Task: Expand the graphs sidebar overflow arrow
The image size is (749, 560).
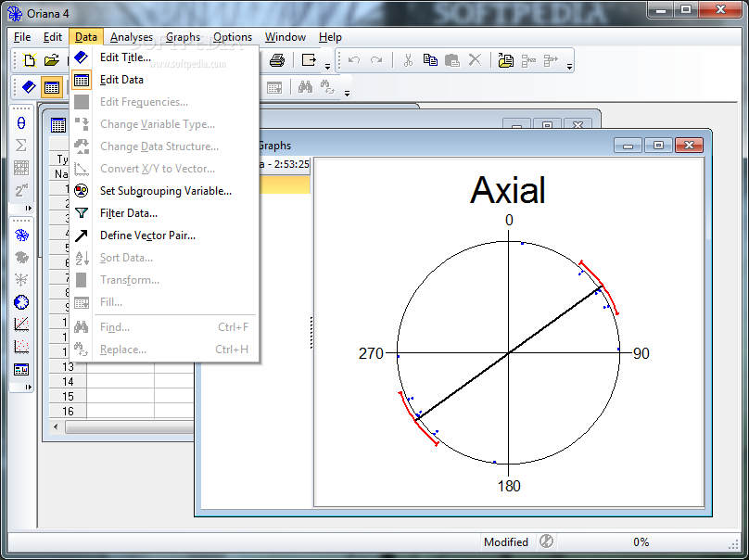Action: 28,387
